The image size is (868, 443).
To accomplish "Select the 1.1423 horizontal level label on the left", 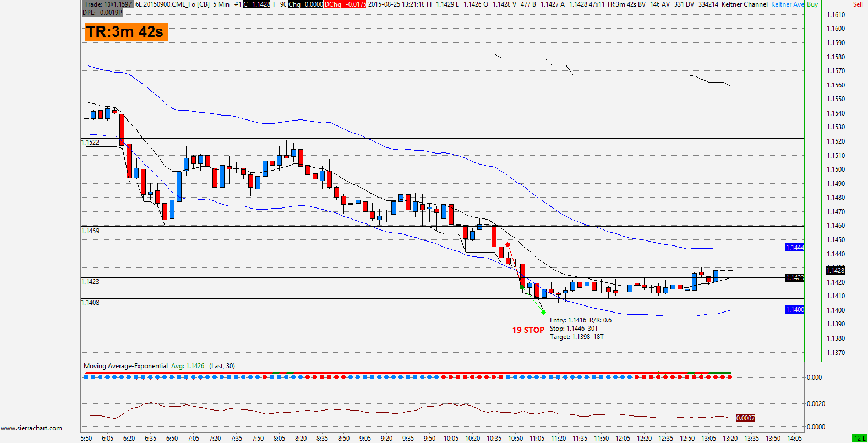I will (90, 282).
